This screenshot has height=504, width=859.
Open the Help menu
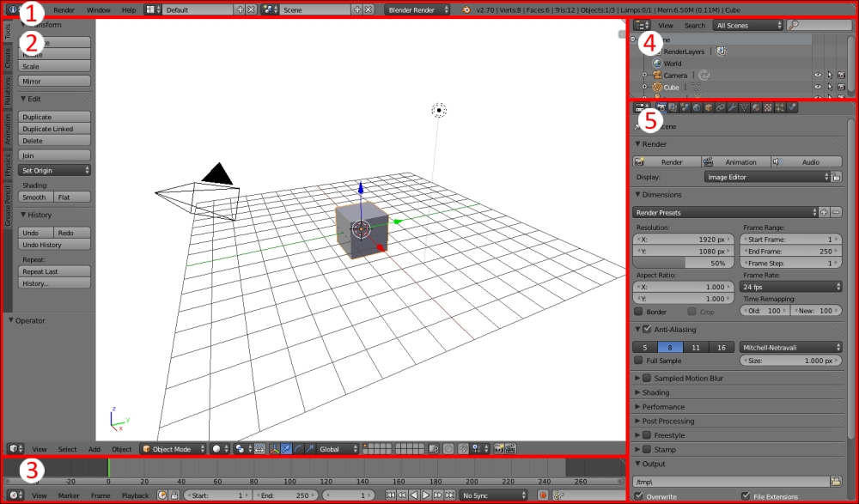(x=129, y=9)
